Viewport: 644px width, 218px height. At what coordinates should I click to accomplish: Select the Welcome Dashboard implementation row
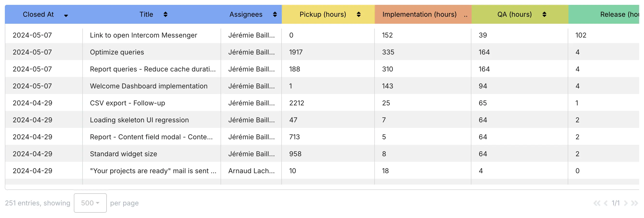149,86
